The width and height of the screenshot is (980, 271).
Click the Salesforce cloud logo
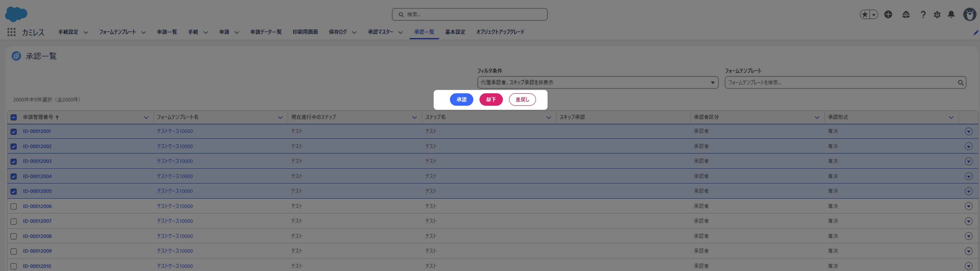click(16, 14)
